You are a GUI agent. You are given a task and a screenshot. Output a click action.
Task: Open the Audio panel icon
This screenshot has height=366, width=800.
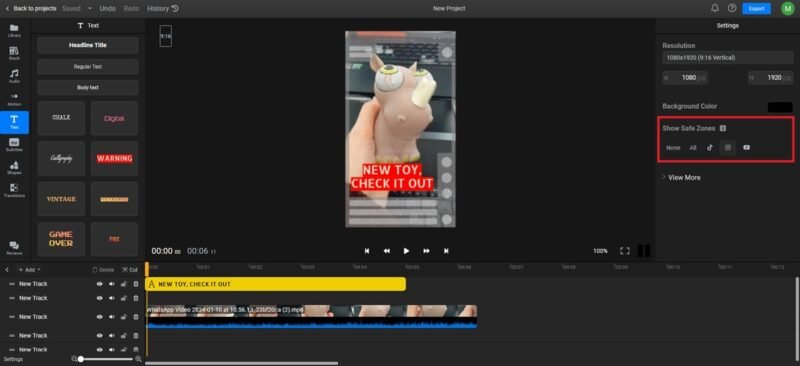14,76
